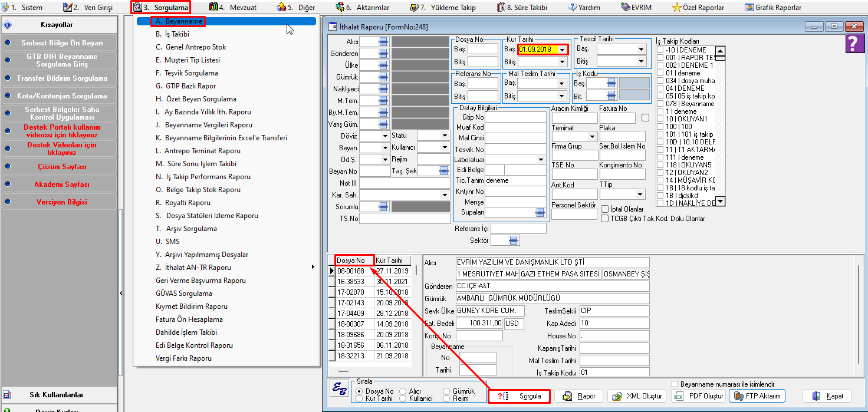Open the Sorumlu lookup picker icon

pos(383,206)
